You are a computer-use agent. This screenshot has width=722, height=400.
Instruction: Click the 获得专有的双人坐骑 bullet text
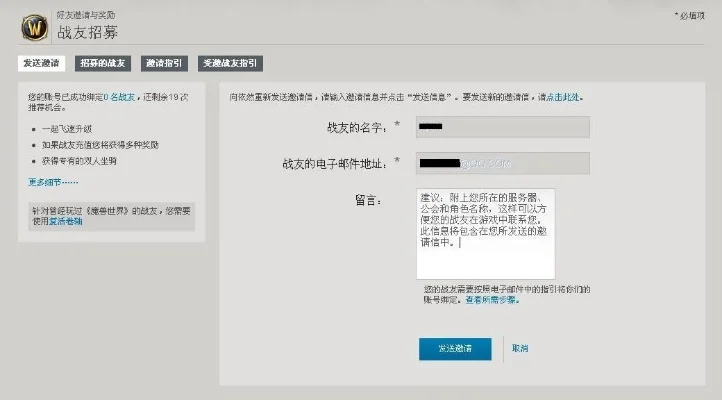pyautogui.click(x=79, y=161)
